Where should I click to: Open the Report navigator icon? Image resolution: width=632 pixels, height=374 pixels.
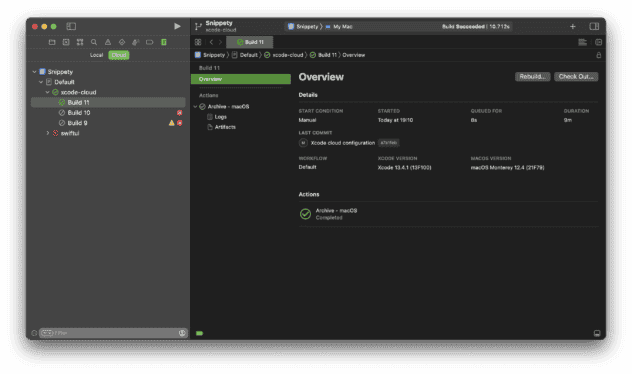click(x=164, y=42)
